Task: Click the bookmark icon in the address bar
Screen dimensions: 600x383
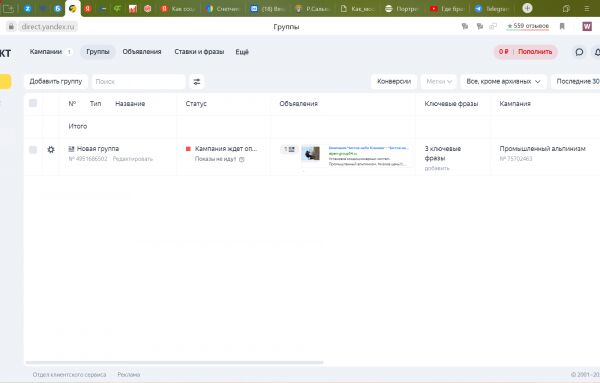Action: tap(562, 26)
